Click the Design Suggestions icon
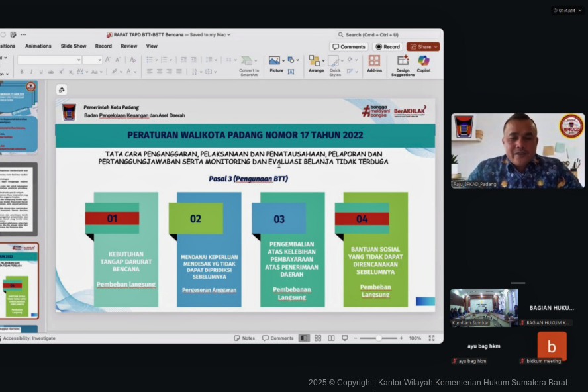Image resolution: width=588 pixels, height=392 pixels. pos(403,63)
